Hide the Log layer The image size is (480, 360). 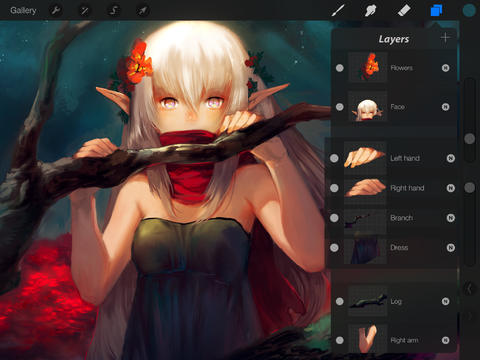(340, 302)
